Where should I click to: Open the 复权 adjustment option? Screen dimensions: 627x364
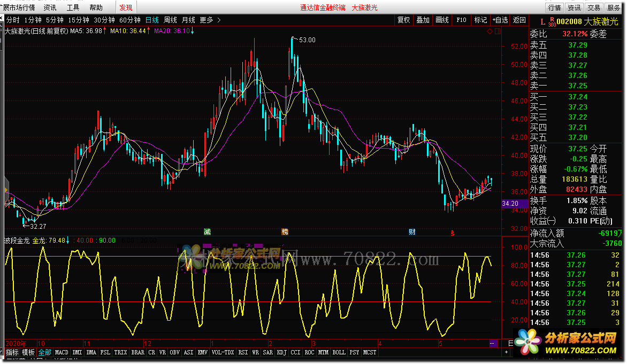click(403, 20)
